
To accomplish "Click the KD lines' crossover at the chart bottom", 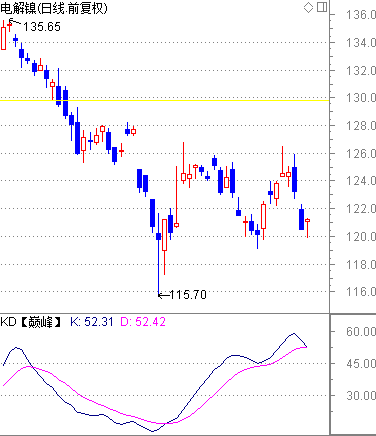I will coord(165,424).
